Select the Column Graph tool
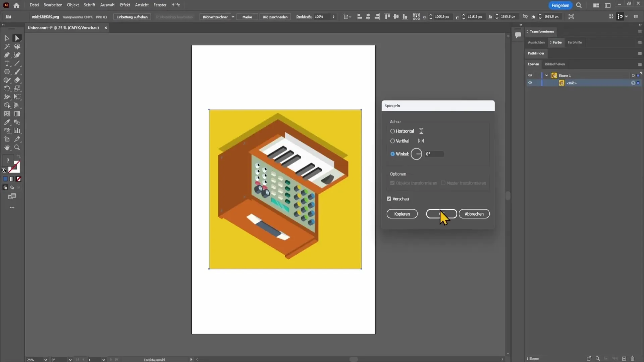The width and height of the screenshot is (644, 362). 17,131
